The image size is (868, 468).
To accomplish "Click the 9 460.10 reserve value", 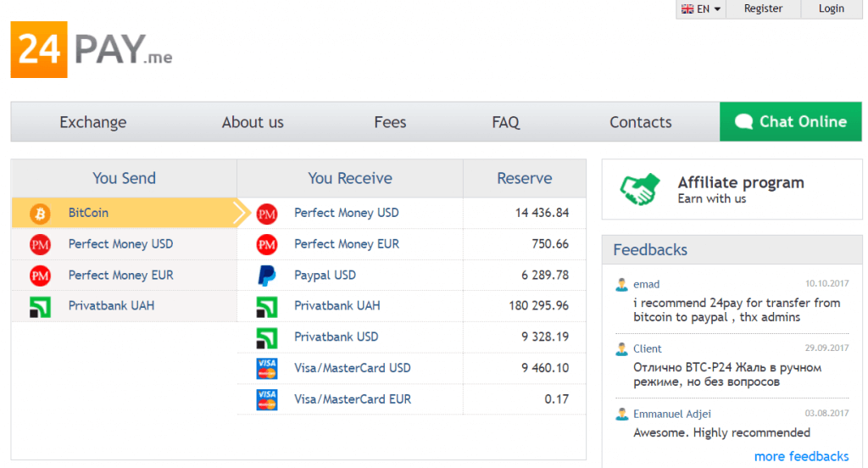I will pos(545,368).
